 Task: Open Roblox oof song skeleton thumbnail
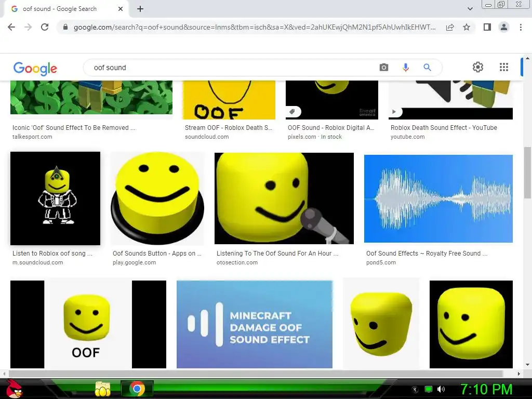55,198
